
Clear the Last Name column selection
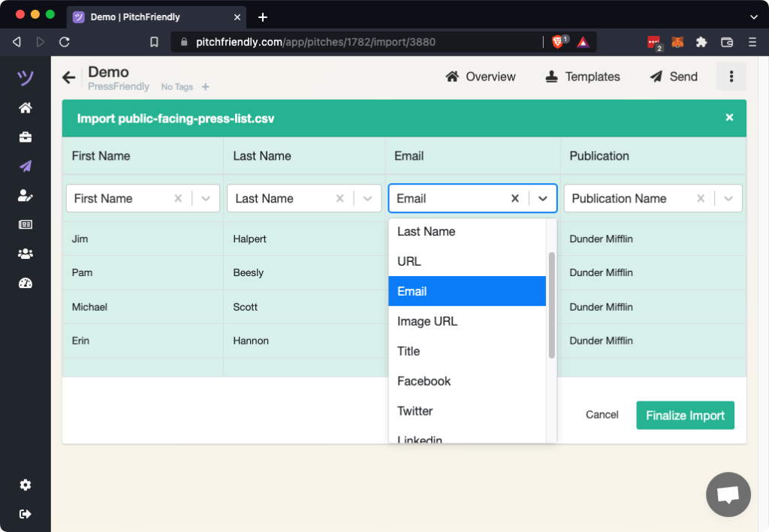click(x=339, y=199)
